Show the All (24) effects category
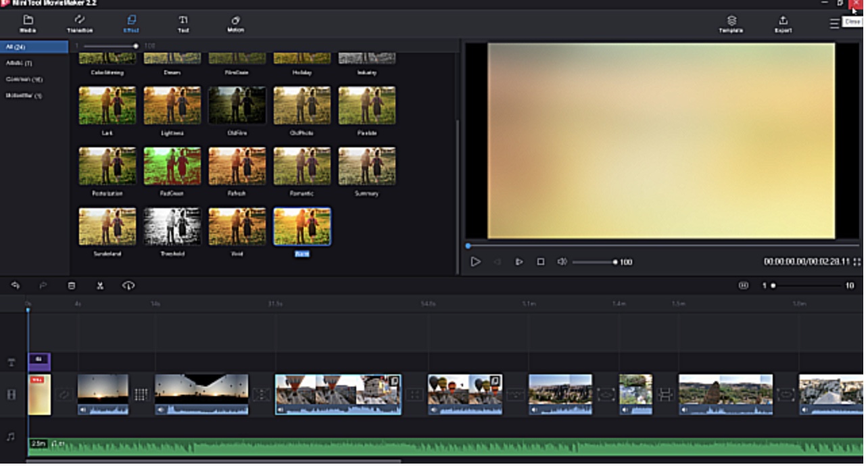The image size is (868, 469). point(34,47)
